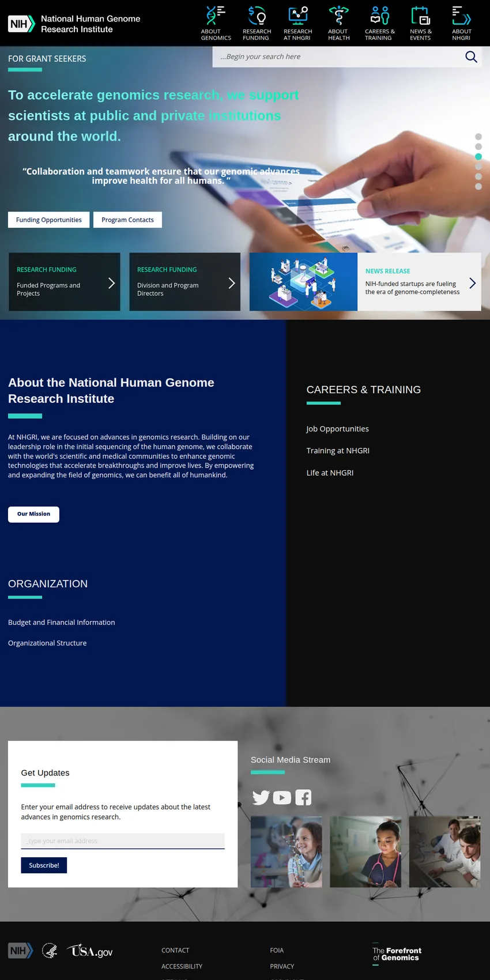Click the search magnifying glass icon

471,56
